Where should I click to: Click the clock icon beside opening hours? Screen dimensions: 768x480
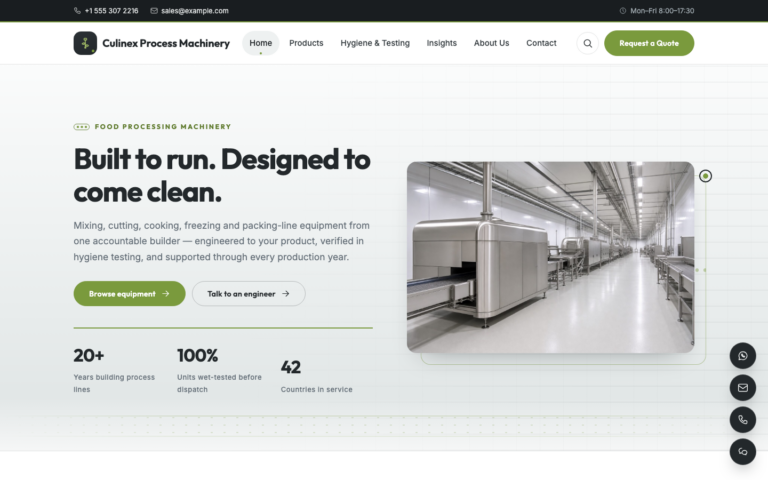pyautogui.click(x=623, y=11)
